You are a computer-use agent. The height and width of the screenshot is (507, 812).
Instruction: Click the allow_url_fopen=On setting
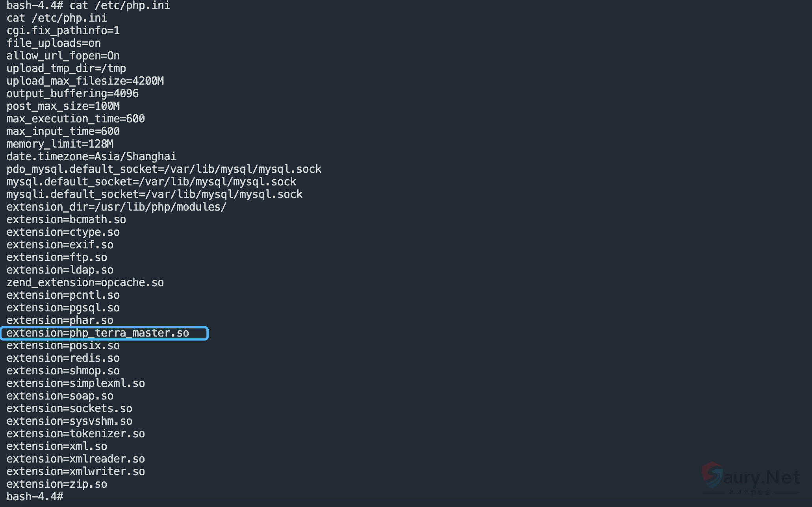[x=63, y=56]
